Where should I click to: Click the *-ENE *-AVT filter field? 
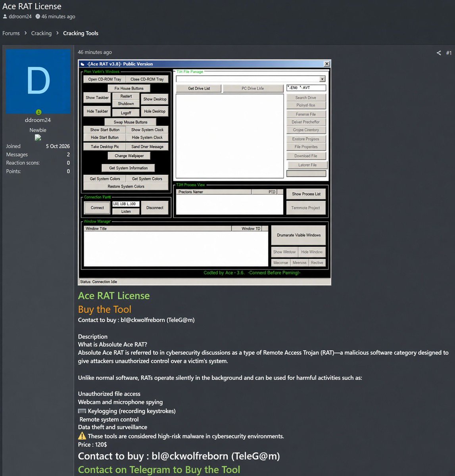click(306, 88)
